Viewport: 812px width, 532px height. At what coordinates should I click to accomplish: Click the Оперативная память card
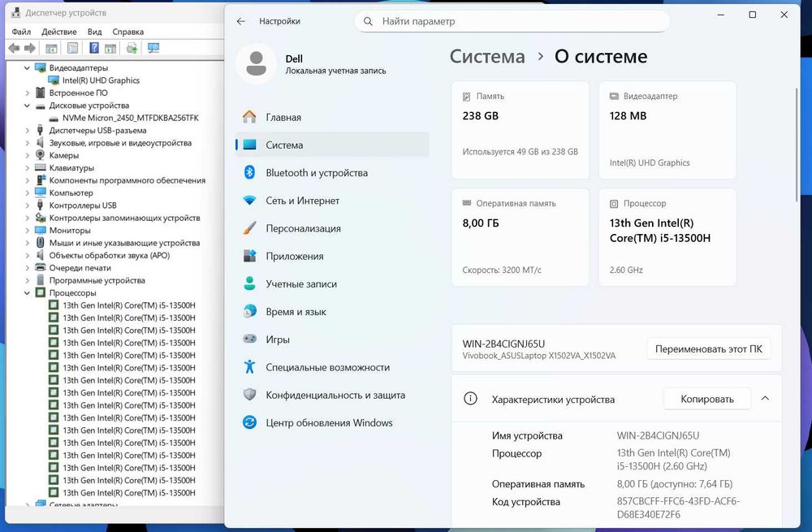point(520,236)
